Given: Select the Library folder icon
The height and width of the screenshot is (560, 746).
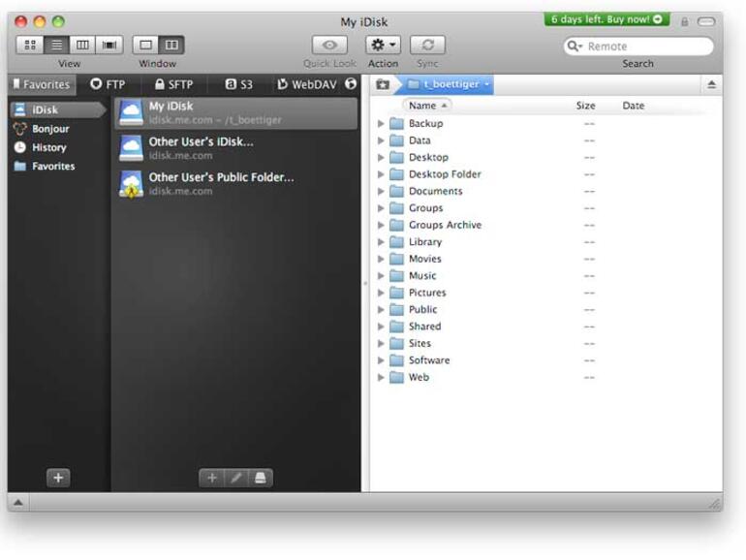Looking at the screenshot, I should coord(396,242).
